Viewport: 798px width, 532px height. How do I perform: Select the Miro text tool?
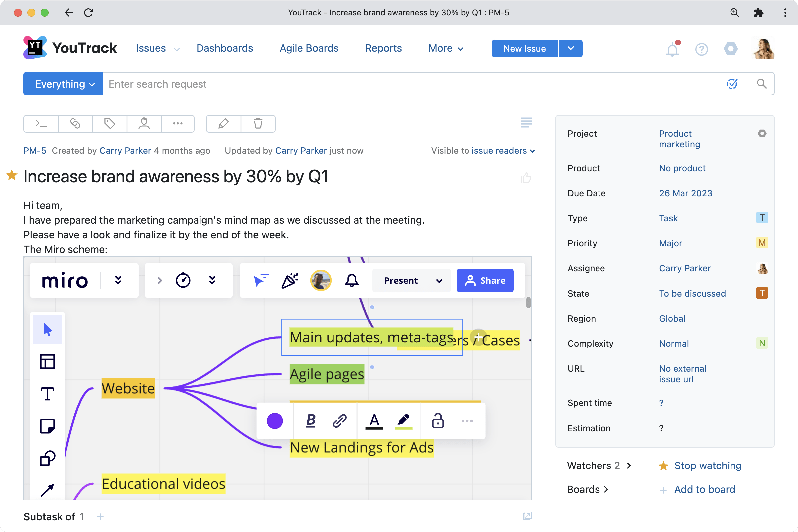(47, 394)
